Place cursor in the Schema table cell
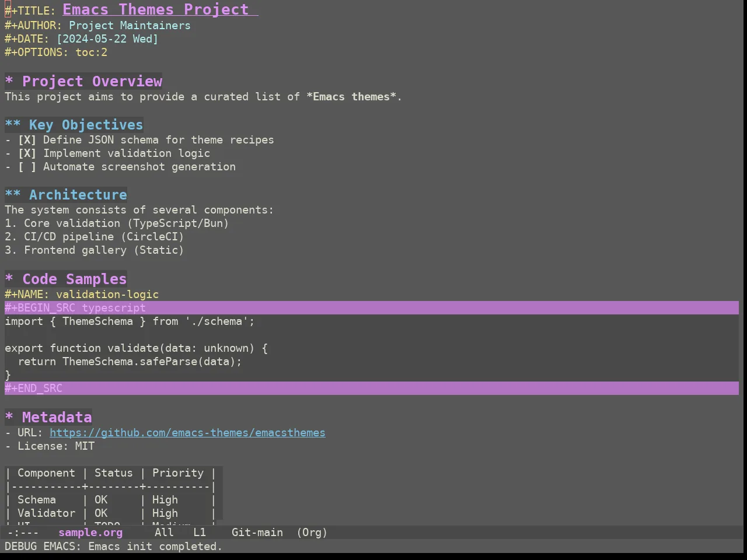The height and width of the screenshot is (560, 747). 37,500
